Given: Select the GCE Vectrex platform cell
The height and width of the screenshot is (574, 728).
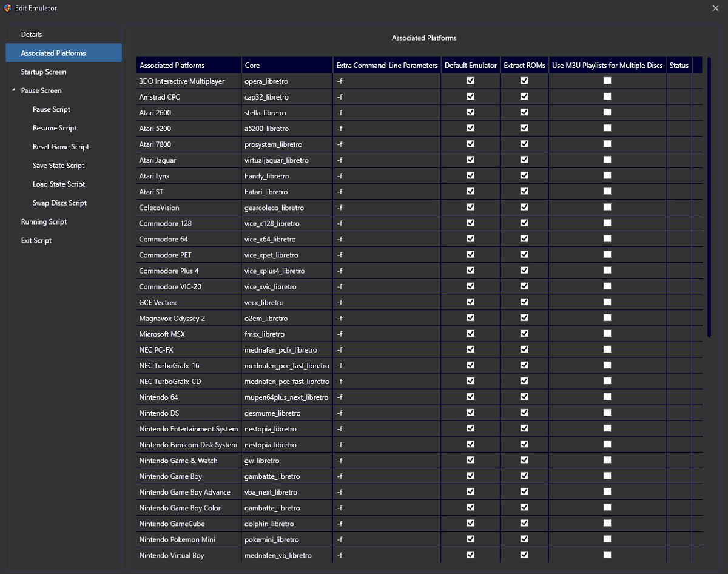Looking at the screenshot, I should pyautogui.click(x=189, y=302).
